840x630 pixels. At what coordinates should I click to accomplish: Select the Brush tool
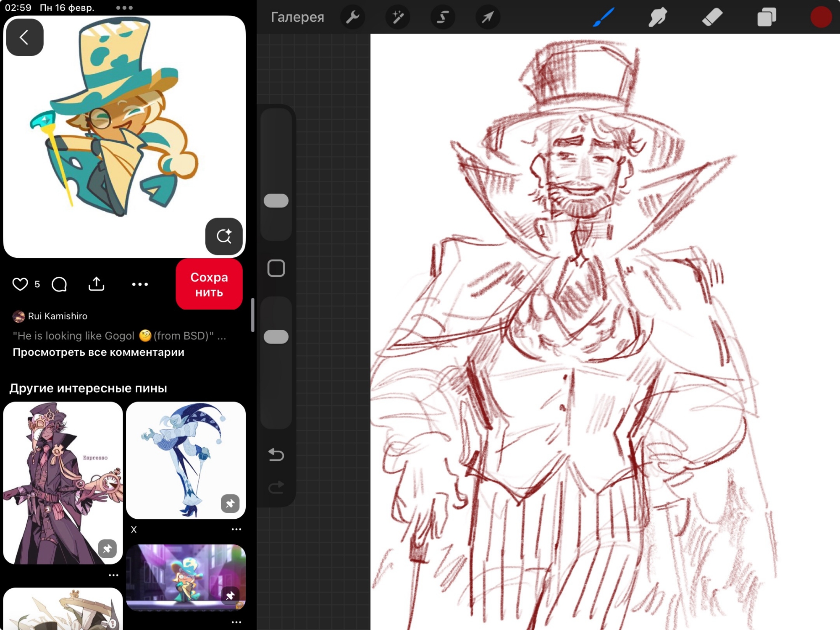click(x=604, y=17)
